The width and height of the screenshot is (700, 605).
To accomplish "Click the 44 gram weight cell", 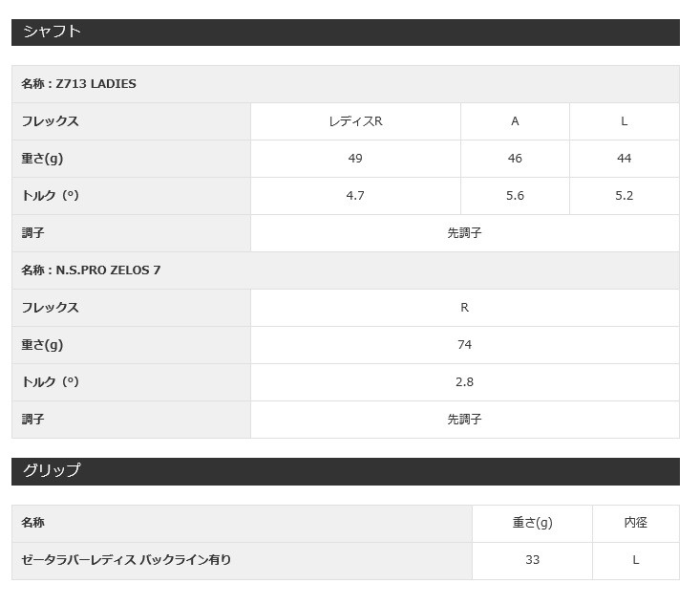I will 625,159.
